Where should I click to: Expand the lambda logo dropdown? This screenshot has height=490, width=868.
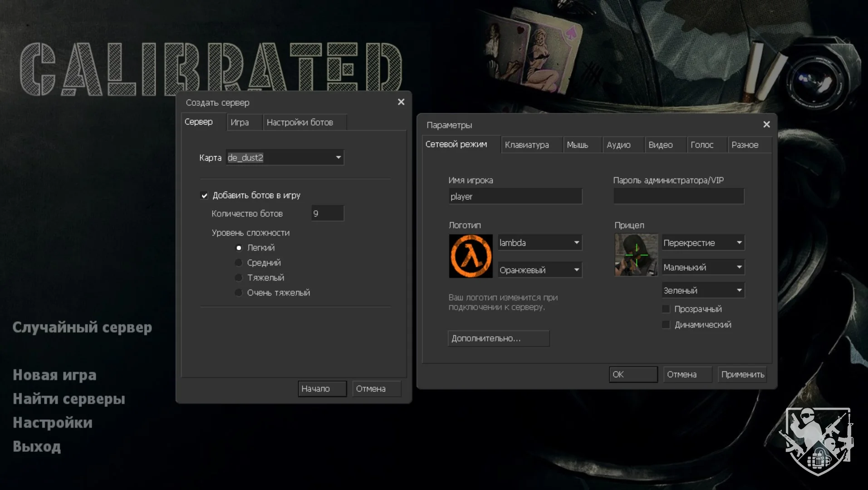576,243
